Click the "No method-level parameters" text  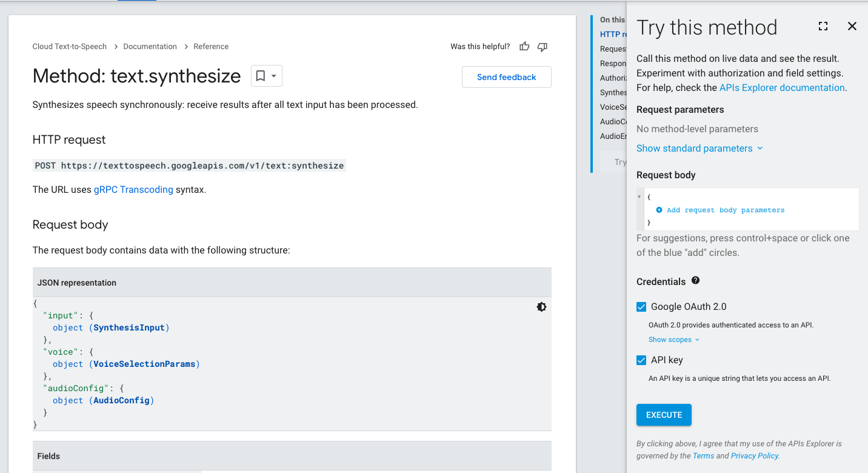pos(697,129)
